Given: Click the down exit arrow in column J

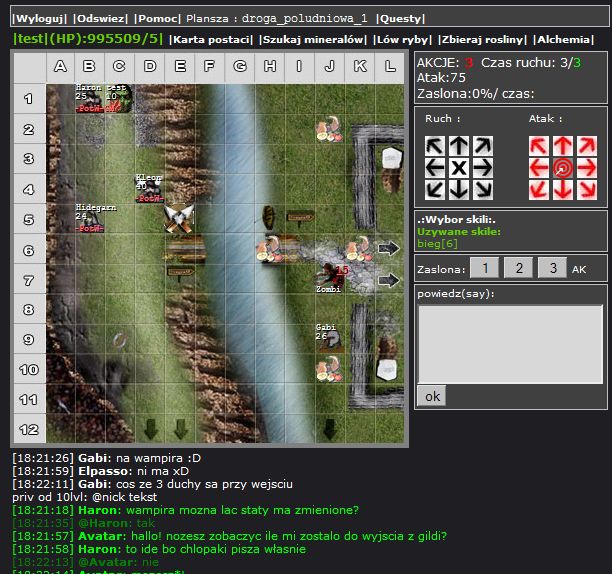Looking at the screenshot, I should 330,429.
